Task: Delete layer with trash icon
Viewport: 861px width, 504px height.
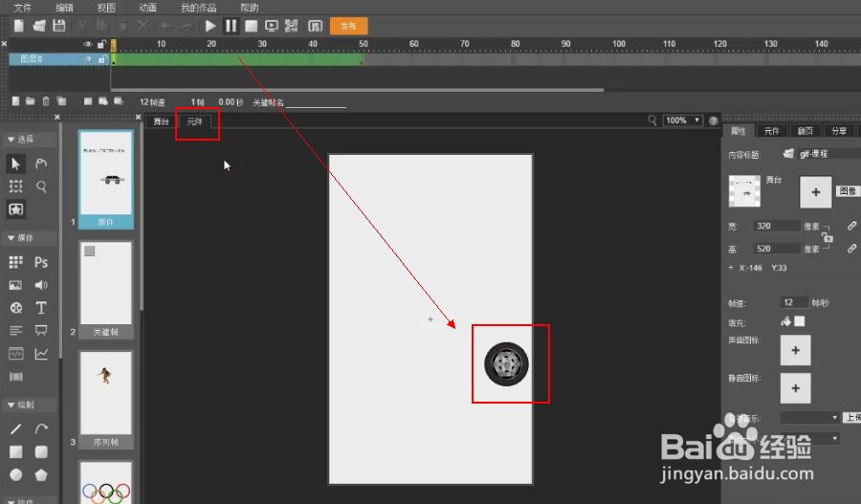Action: [46, 101]
